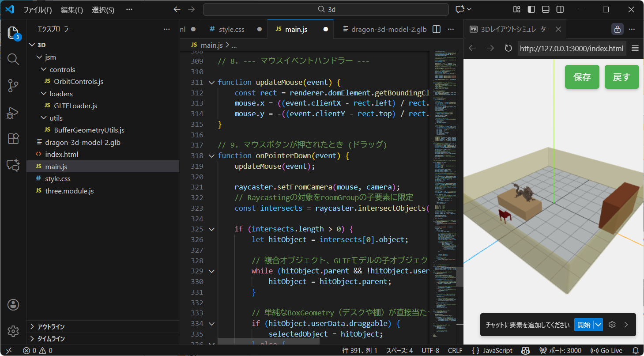Reload the preview browser page
Screen dimensions: 644x356
pyautogui.click(x=508, y=49)
